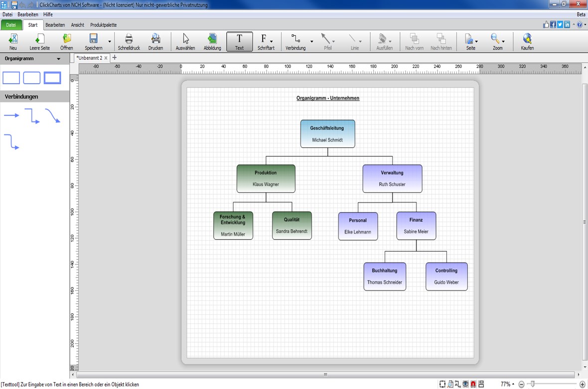
Task: Click the Twitter share icon
Action: coord(560,25)
